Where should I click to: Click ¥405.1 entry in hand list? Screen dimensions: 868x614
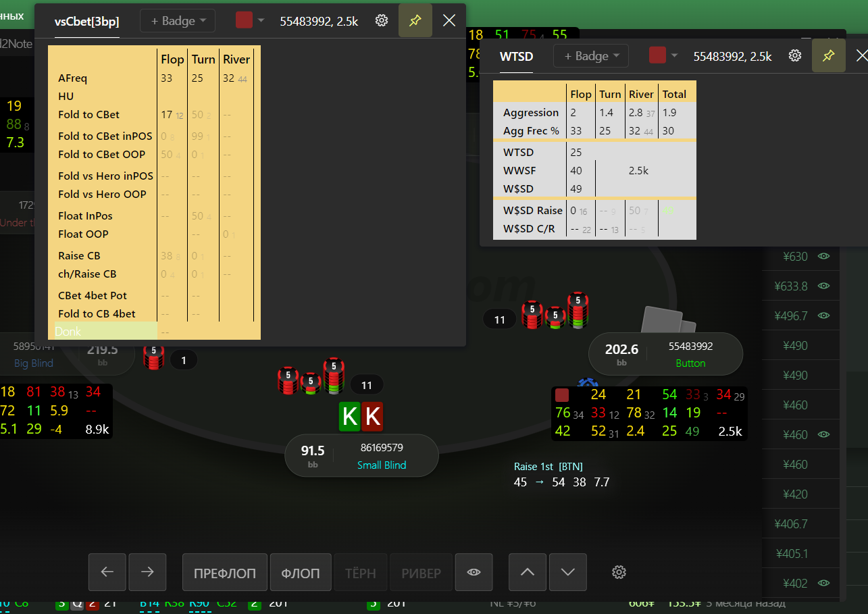tap(791, 553)
